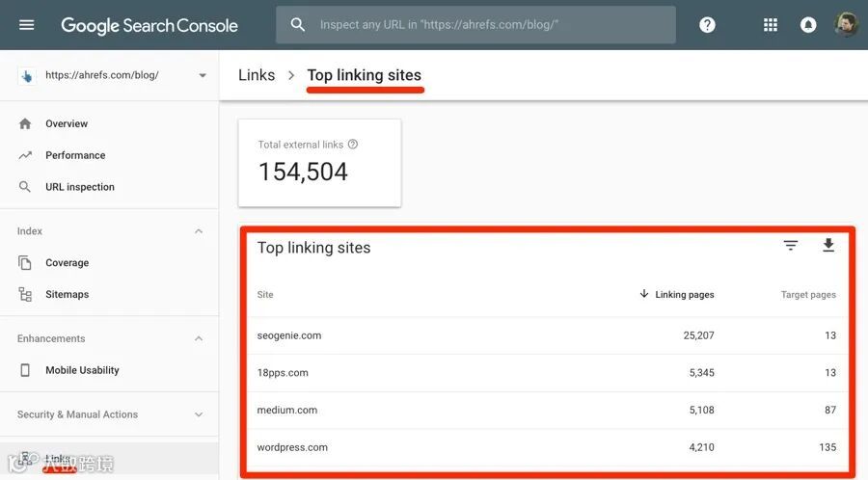Expand Security & Manual Actions chevron
Screen dimensions: 868x480
(199, 414)
